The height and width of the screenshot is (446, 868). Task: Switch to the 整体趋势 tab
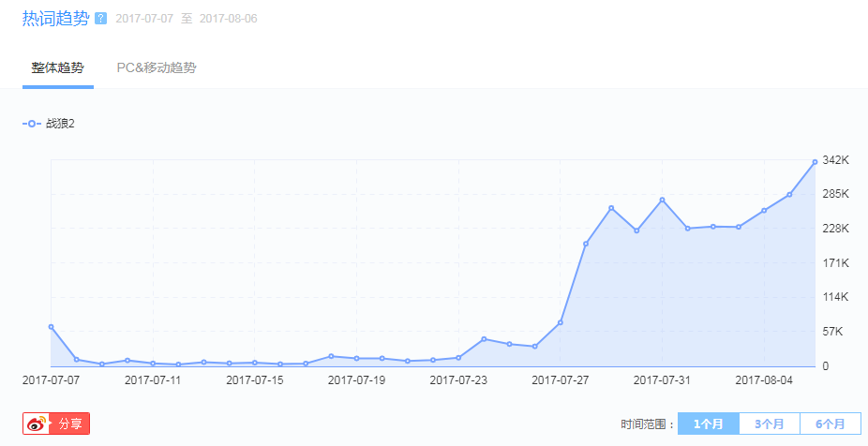tap(57, 67)
